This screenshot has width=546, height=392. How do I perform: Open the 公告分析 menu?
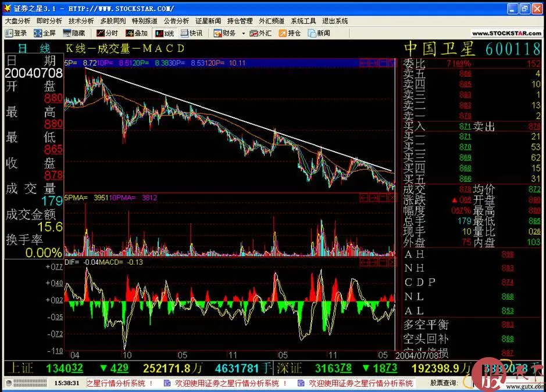176,21
